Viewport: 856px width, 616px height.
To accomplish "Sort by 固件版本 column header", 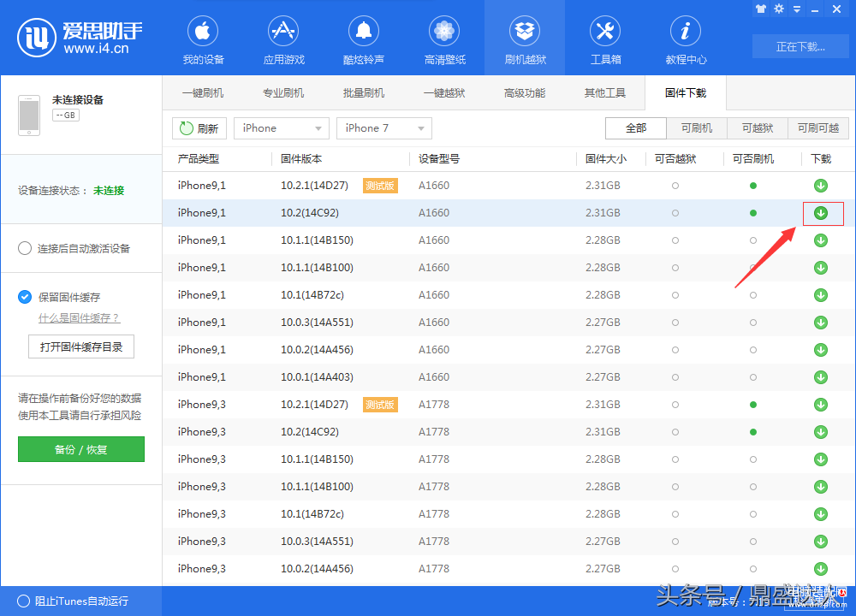I will 301,159.
